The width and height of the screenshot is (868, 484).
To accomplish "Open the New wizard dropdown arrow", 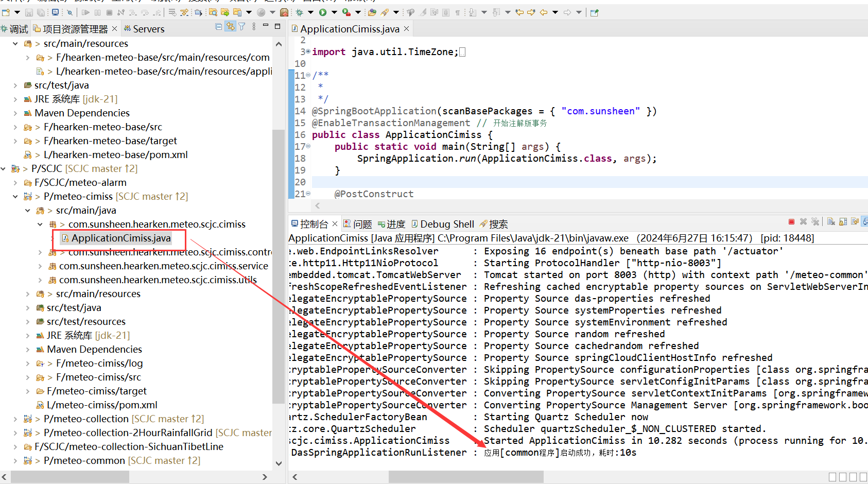I will (x=17, y=12).
